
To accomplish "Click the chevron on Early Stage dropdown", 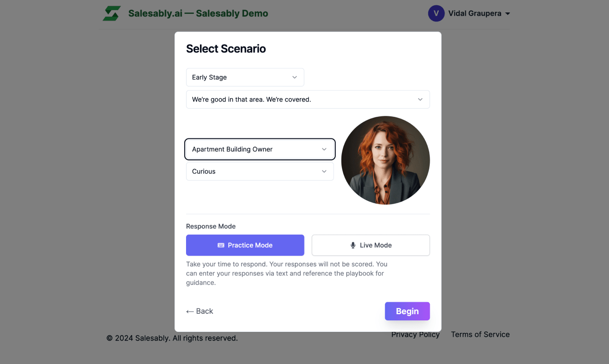I will pos(294,77).
